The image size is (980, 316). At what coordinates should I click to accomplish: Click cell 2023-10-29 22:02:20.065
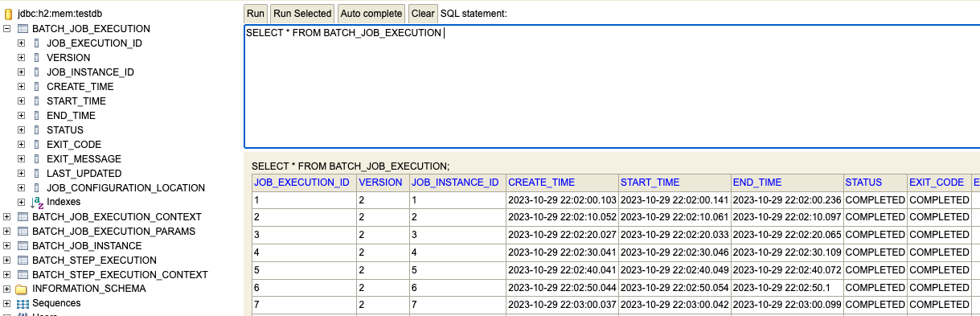pyautogui.click(x=787, y=234)
